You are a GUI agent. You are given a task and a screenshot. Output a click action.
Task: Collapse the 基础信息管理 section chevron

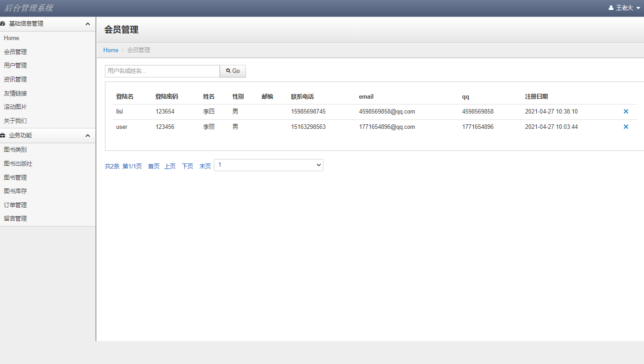point(87,23)
